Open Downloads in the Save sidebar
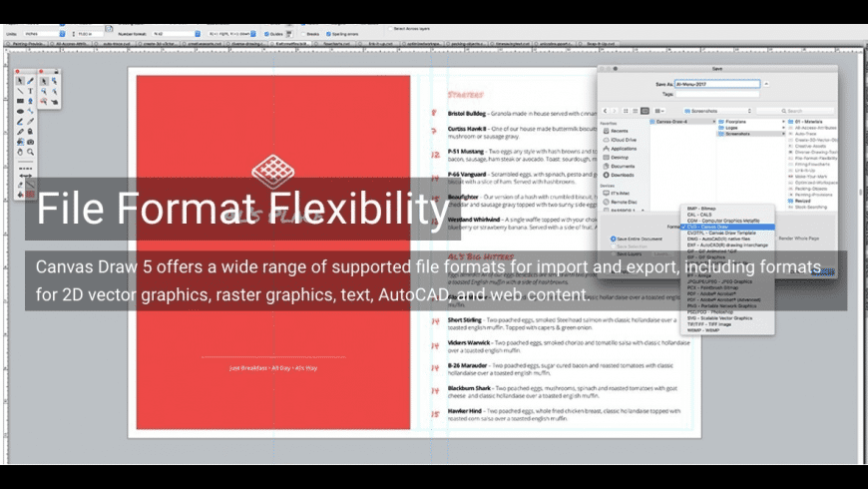 618,175
